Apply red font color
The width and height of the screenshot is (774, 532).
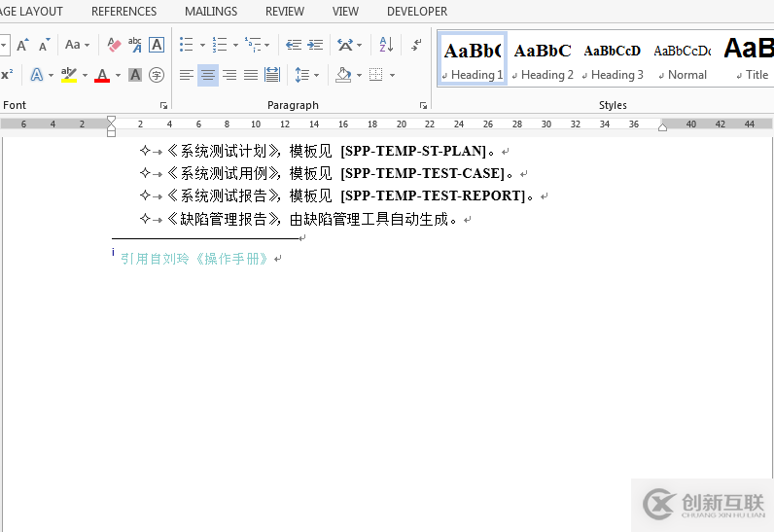[x=102, y=75]
